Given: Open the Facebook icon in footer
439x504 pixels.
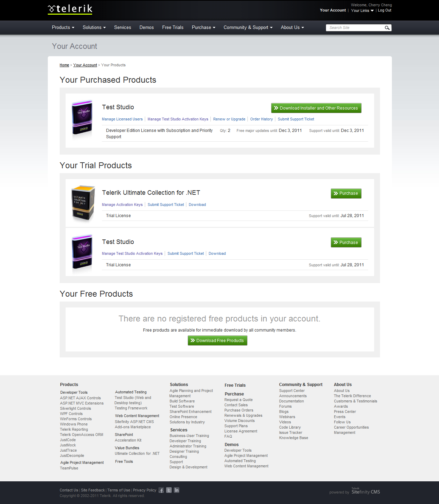Looking at the screenshot, I should click(x=161, y=490).
